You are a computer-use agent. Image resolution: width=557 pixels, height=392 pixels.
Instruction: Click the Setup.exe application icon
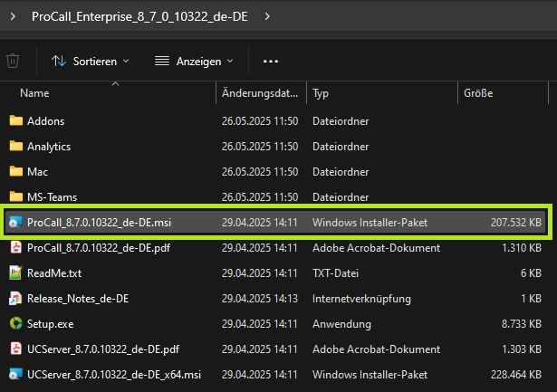[15, 323]
